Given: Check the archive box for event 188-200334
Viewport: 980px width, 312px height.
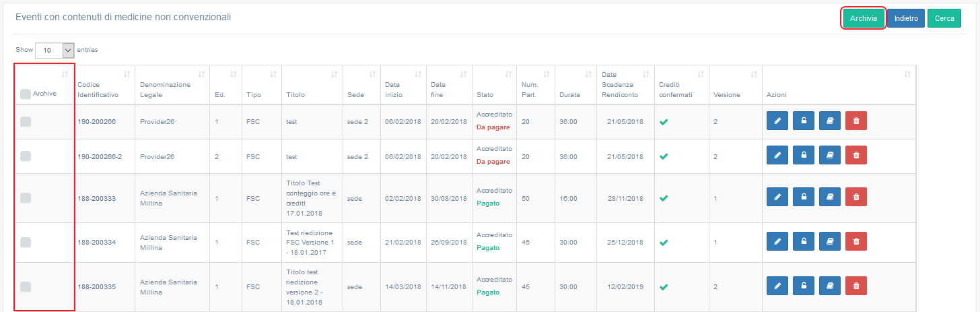Looking at the screenshot, I should pyautogui.click(x=26, y=243).
